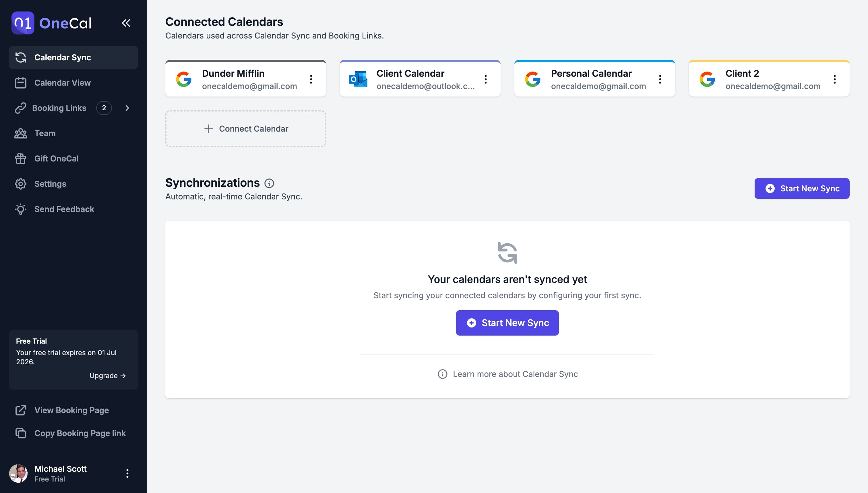Collapse the sidebar with double-chevron icon
Screen dimensions: 868x493
point(126,23)
